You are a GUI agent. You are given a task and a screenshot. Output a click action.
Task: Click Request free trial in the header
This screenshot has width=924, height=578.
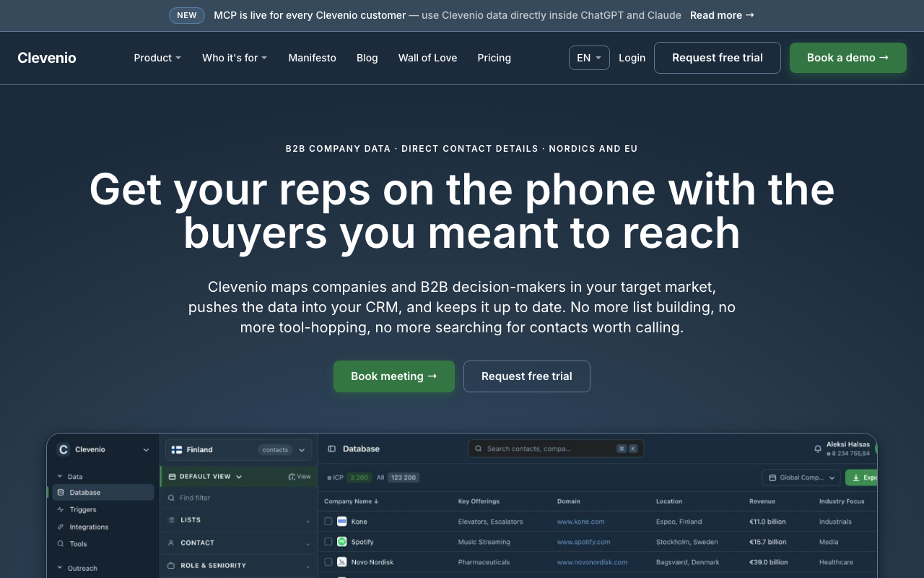click(718, 58)
